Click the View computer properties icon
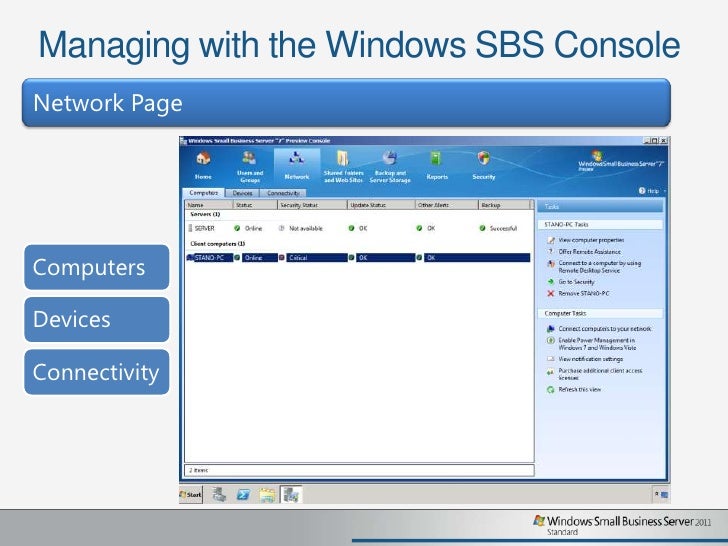The height and width of the screenshot is (546, 728). pos(551,240)
